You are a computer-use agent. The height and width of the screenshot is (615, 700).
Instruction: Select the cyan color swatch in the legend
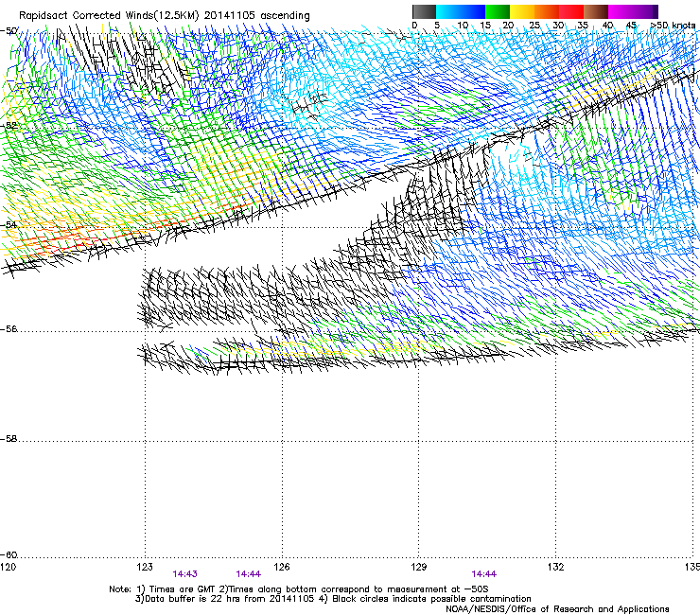pyautogui.click(x=448, y=11)
